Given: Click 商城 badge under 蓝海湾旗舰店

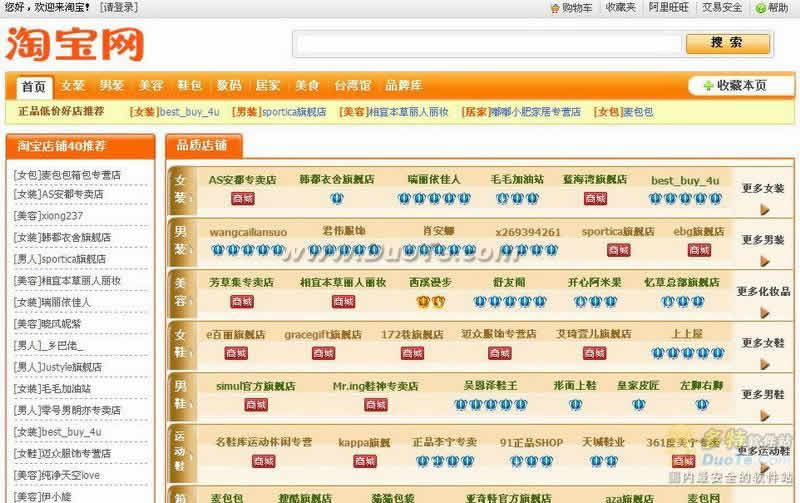Looking at the screenshot, I should pyautogui.click(x=595, y=198).
